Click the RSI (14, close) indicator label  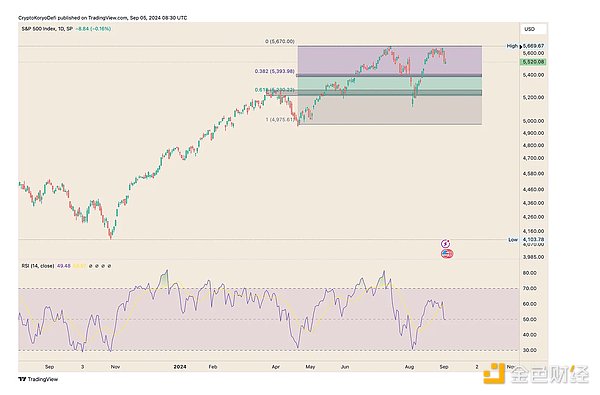point(38,266)
